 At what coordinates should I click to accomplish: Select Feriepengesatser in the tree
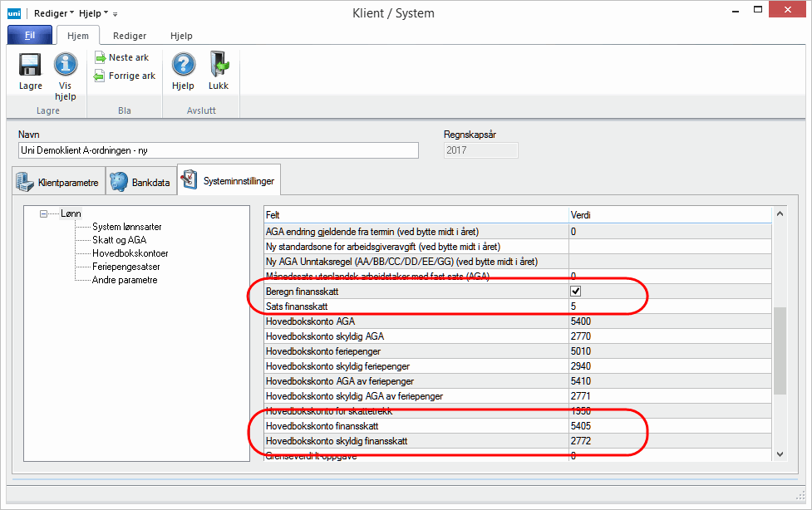[x=125, y=267]
